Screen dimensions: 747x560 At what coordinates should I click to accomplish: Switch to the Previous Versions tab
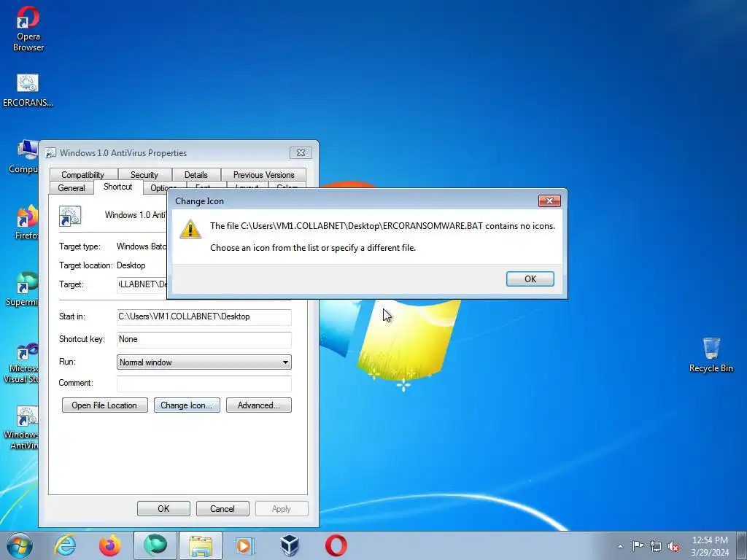(x=263, y=175)
